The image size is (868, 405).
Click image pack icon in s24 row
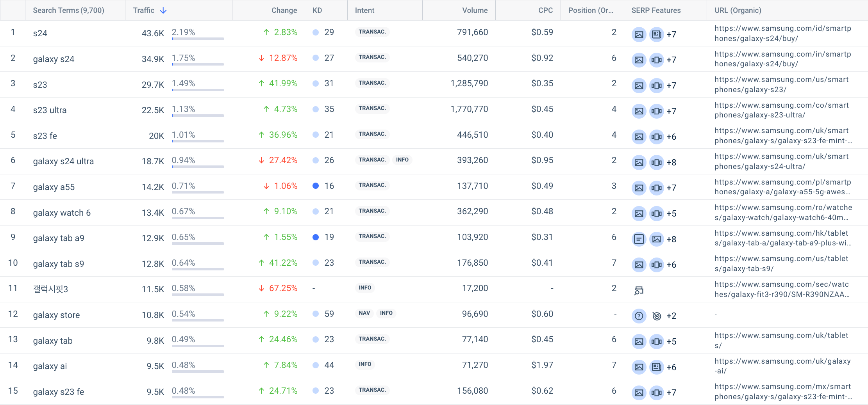pos(639,34)
